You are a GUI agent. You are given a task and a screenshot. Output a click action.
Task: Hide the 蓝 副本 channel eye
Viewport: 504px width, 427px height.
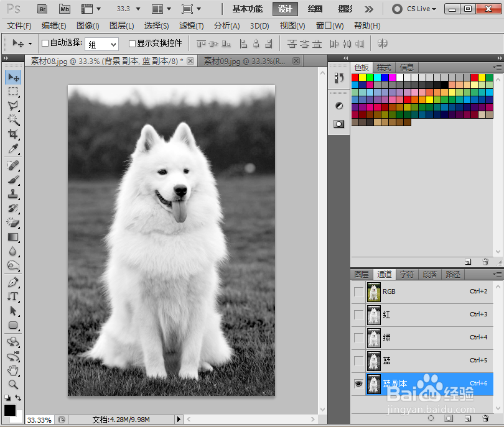358,384
